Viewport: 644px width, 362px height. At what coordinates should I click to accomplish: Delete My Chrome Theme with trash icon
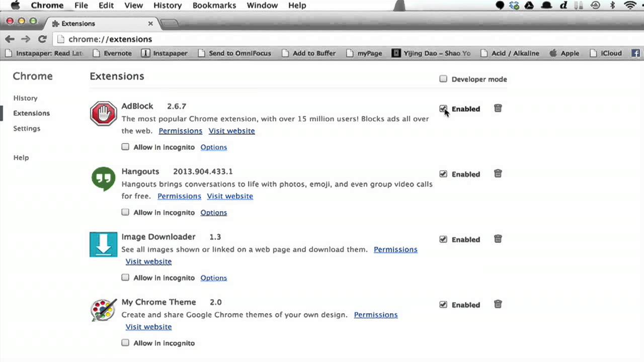(498, 304)
